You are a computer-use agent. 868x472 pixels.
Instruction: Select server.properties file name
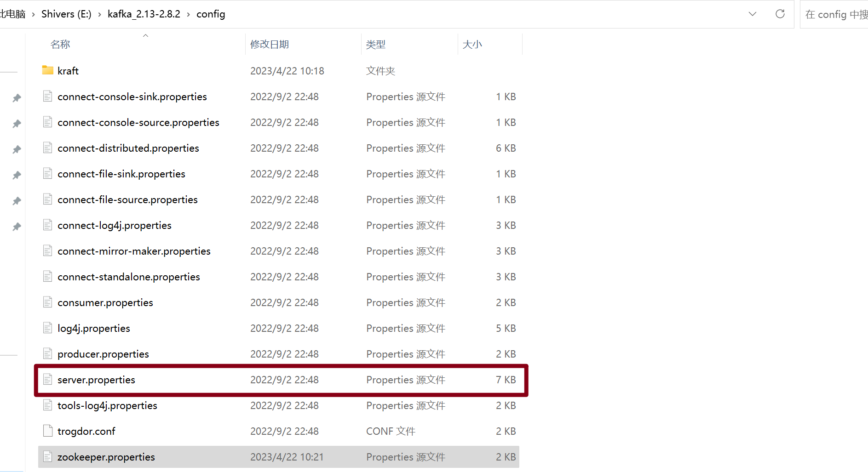96,380
